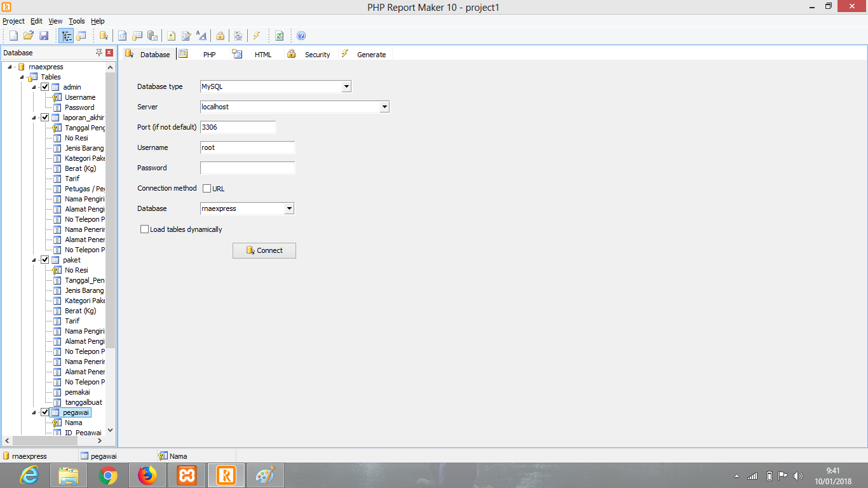Uncheck the admin table checkbox
The height and width of the screenshot is (488, 868).
45,87
